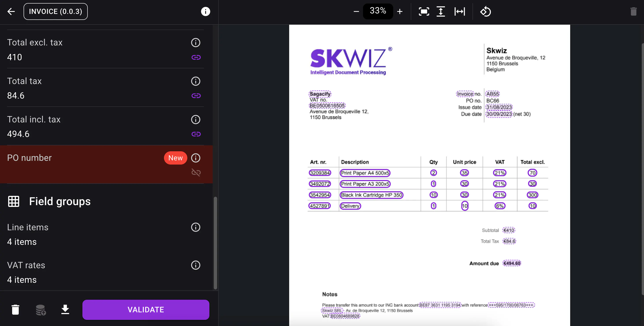Toggle the unlinked icon for PO number
Viewport: 644px width, 326px height.
pos(196,172)
